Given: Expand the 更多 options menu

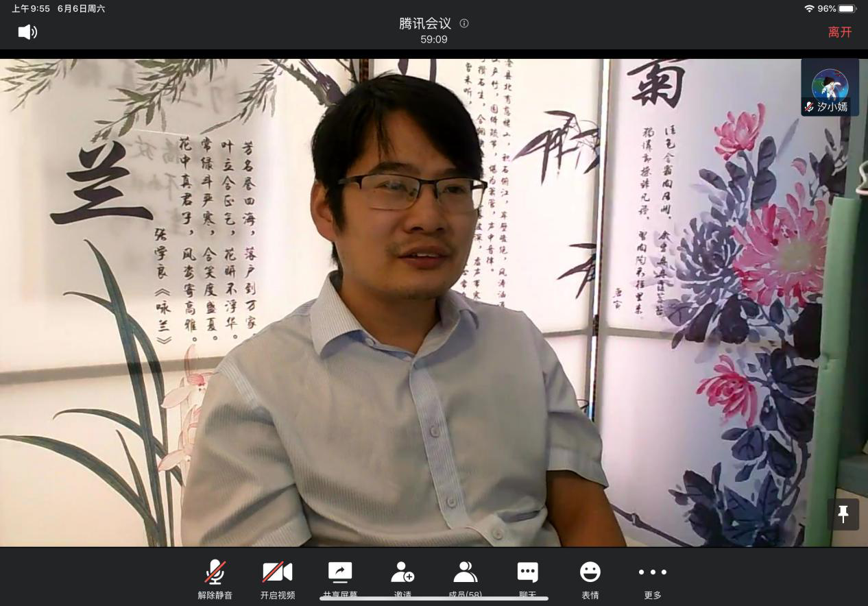Looking at the screenshot, I should pyautogui.click(x=652, y=578).
